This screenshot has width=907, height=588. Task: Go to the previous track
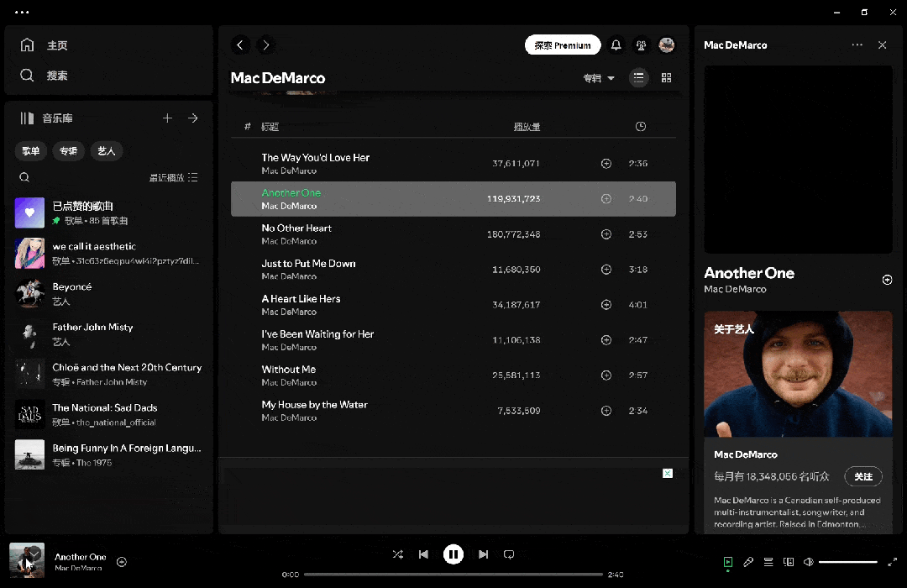pyautogui.click(x=423, y=554)
